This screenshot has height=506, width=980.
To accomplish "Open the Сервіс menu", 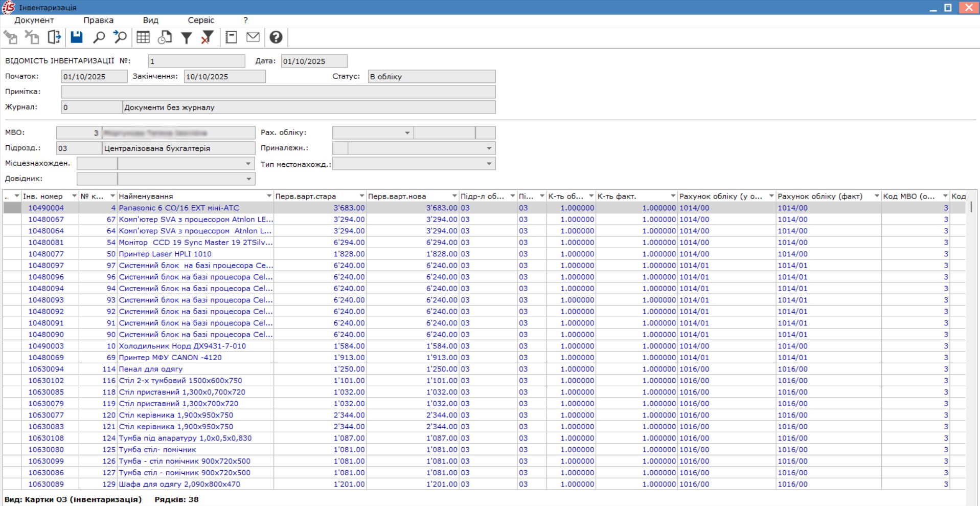I will [x=200, y=20].
